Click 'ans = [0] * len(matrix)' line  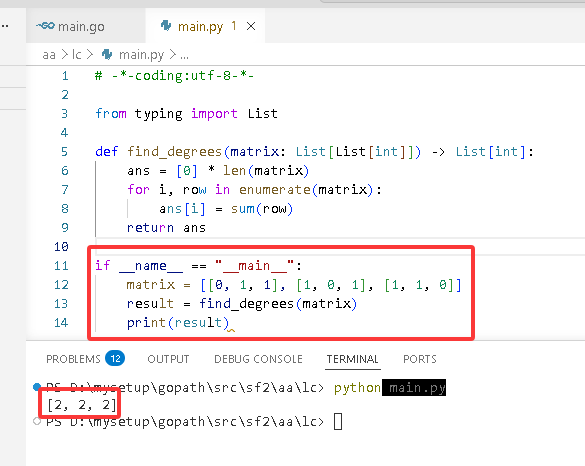[x=218, y=171]
